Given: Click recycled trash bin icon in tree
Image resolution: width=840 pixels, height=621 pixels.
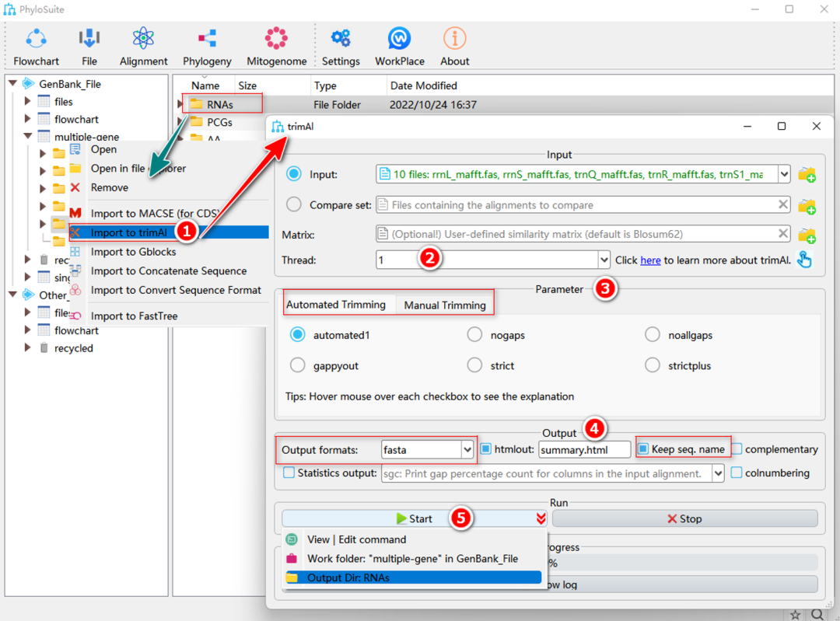Looking at the screenshot, I should point(44,348).
